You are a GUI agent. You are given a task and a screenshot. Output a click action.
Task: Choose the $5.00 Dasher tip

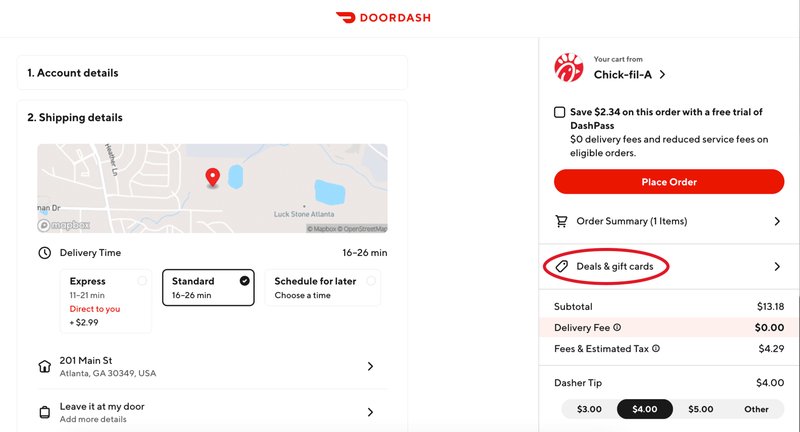pyautogui.click(x=701, y=409)
